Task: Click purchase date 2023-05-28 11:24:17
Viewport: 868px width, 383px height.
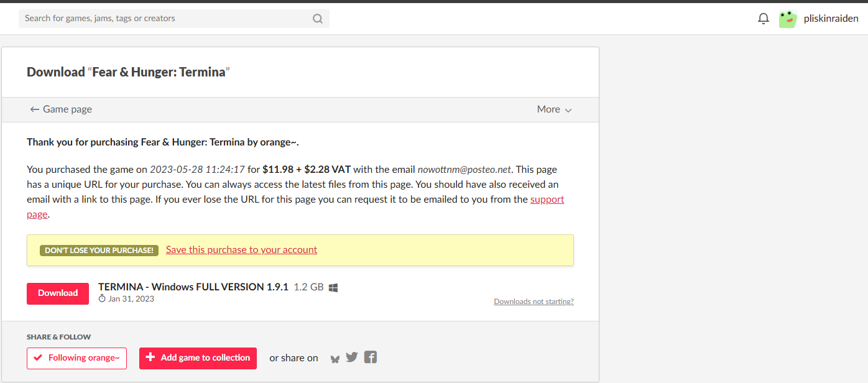Action: click(197, 170)
